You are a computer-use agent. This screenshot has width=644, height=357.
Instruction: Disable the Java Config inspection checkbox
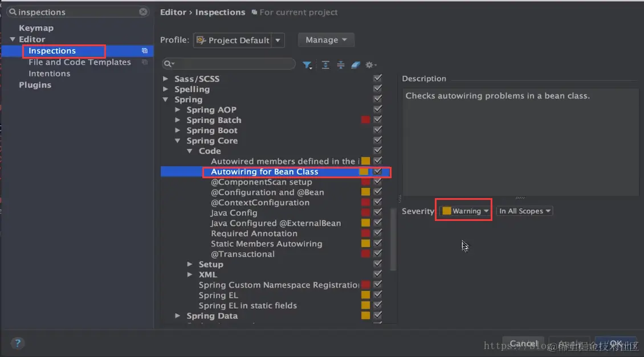(x=378, y=212)
